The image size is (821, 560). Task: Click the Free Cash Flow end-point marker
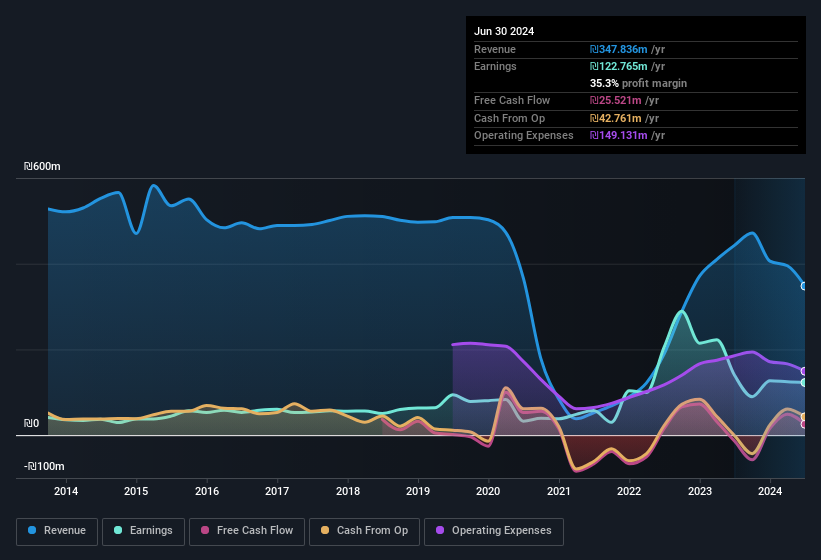point(804,424)
